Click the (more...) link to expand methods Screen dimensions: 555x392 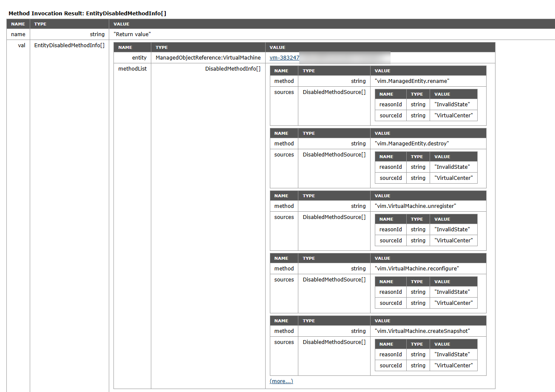point(281,381)
